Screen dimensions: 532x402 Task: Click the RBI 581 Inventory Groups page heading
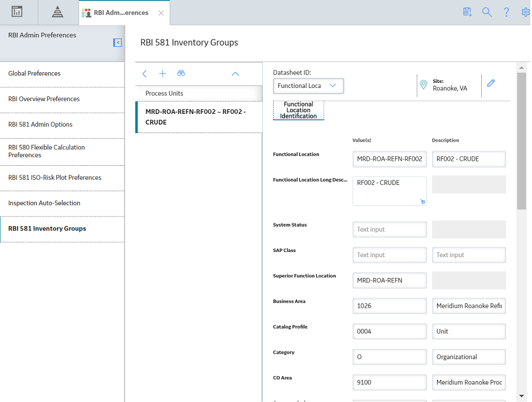tap(190, 42)
